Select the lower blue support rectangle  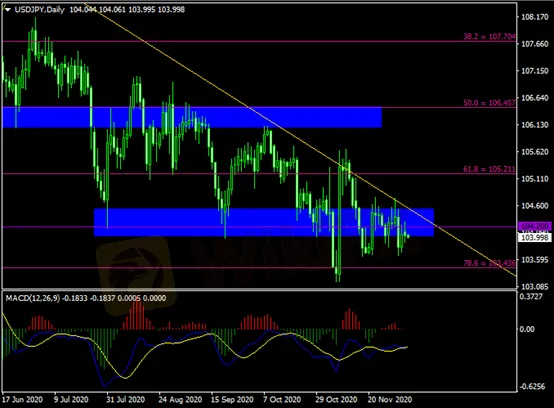264,222
